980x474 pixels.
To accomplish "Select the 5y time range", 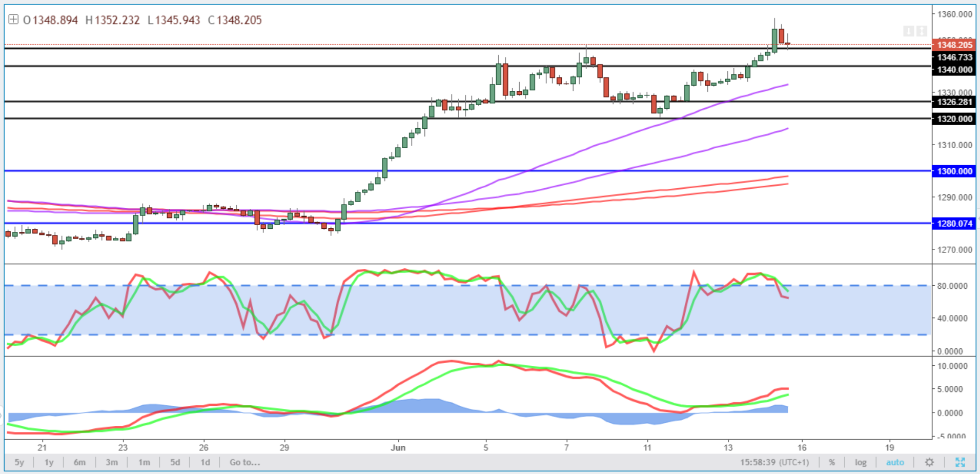I will [19, 462].
